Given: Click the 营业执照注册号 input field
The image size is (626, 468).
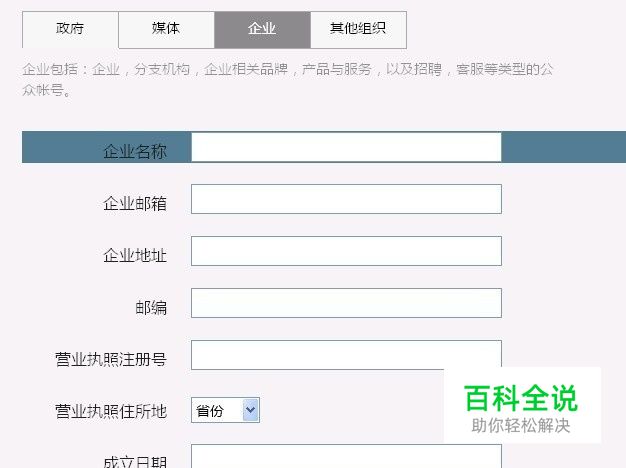Looking at the screenshot, I should [346, 355].
